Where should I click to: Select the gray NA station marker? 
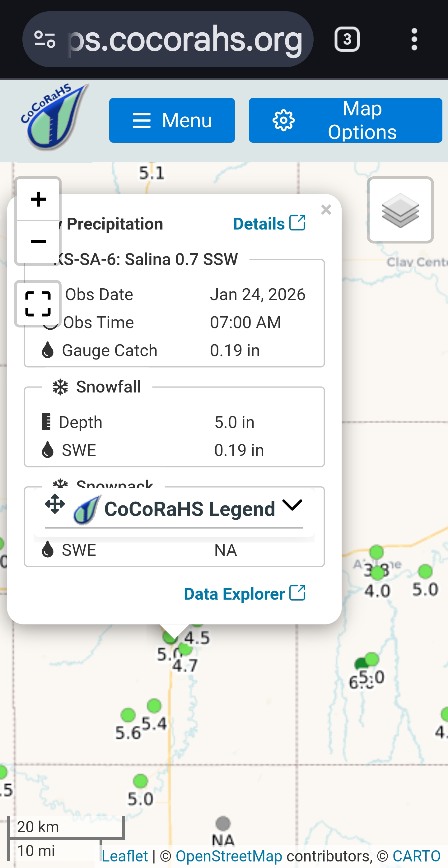pos(223,823)
